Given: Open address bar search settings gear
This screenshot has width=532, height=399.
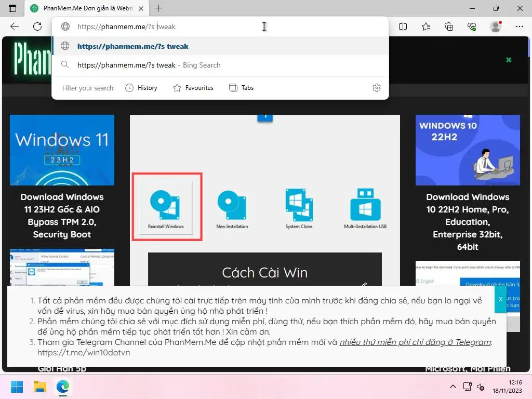Looking at the screenshot, I should tap(377, 88).
